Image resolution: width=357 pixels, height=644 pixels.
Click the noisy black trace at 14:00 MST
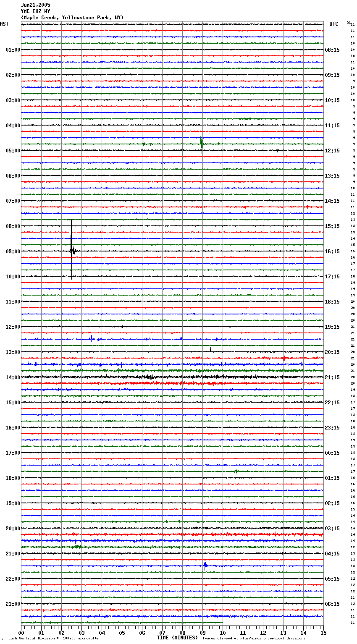click(x=172, y=377)
